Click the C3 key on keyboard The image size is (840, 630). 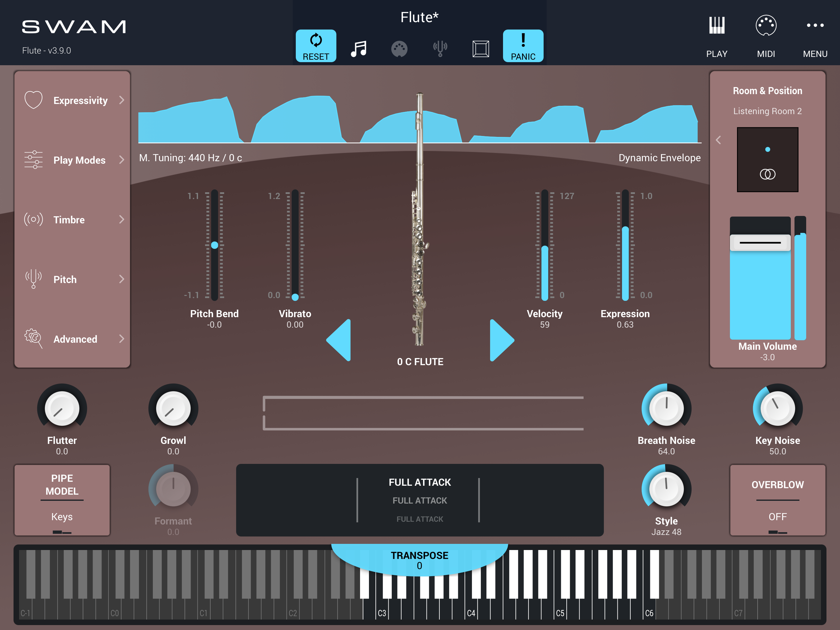coord(382,609)
